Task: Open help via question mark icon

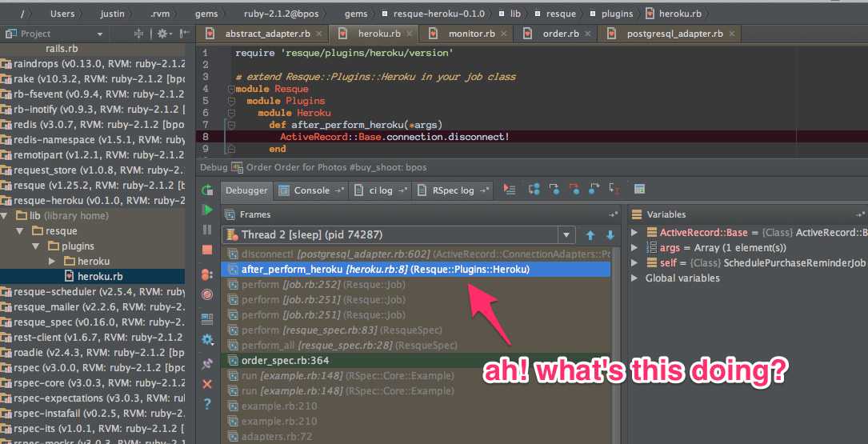Action: 207,405
